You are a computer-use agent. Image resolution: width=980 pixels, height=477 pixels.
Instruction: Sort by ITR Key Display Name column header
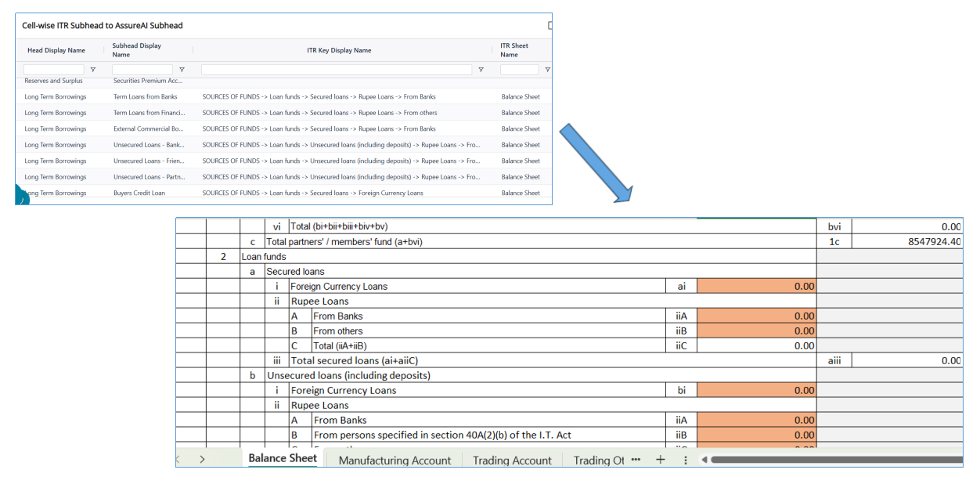[339, 50]
